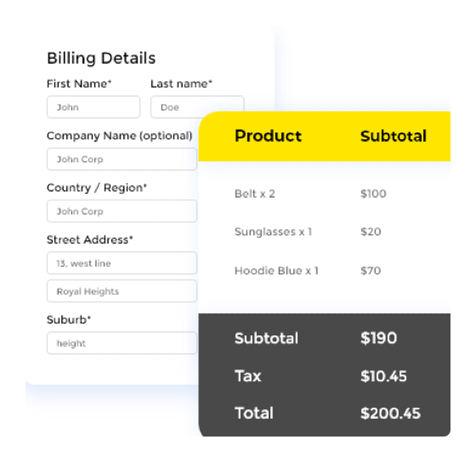Click the $100 belt price

[373, 194]
